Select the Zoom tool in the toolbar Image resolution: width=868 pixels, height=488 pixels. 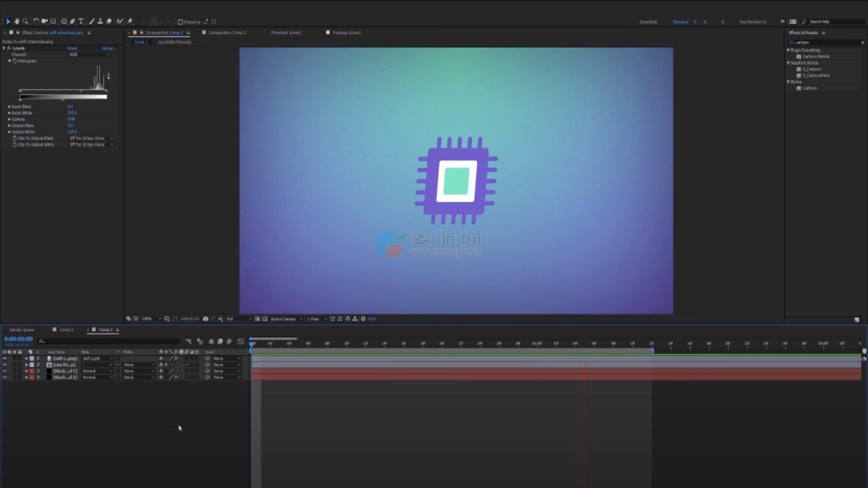(x=25, y=21)
